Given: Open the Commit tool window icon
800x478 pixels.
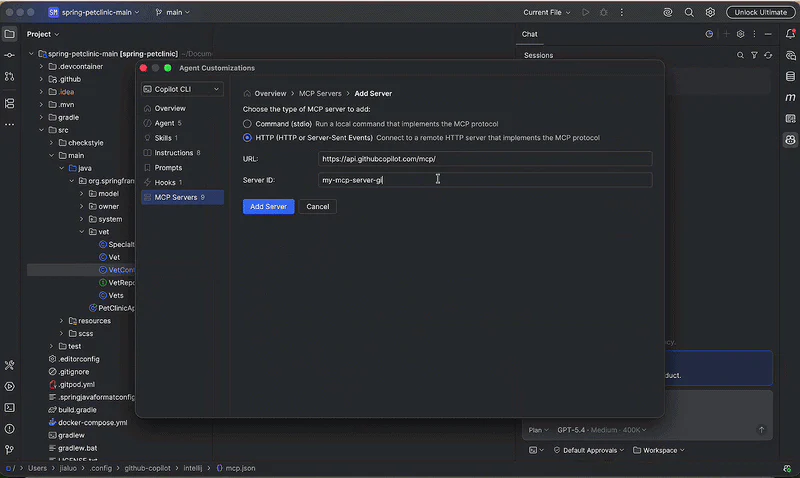Looking at the screenshot, I should pyautogui.click(x=9, y=55).
